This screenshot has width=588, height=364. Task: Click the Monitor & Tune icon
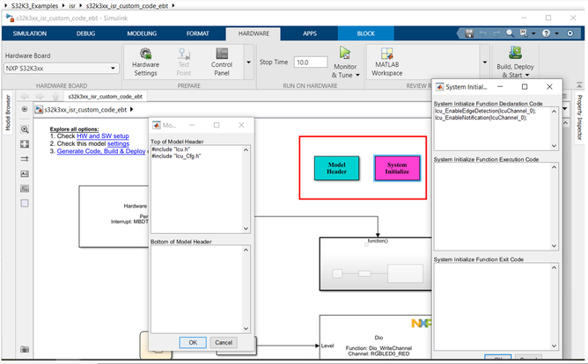[345, 53]
